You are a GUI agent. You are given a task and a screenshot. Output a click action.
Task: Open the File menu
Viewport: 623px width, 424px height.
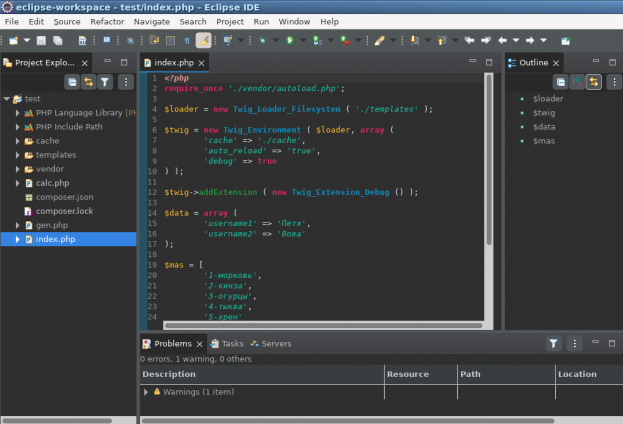(12, 22)
